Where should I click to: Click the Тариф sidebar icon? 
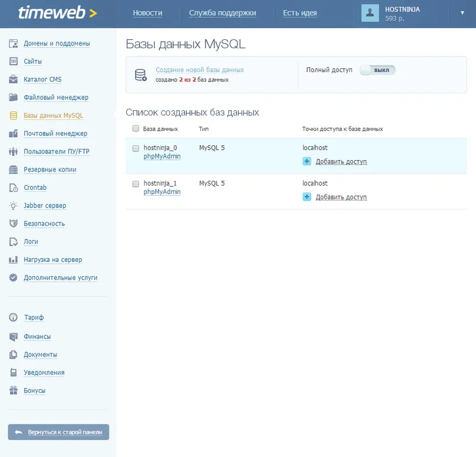pyautogui.click(x=13, y=317)
